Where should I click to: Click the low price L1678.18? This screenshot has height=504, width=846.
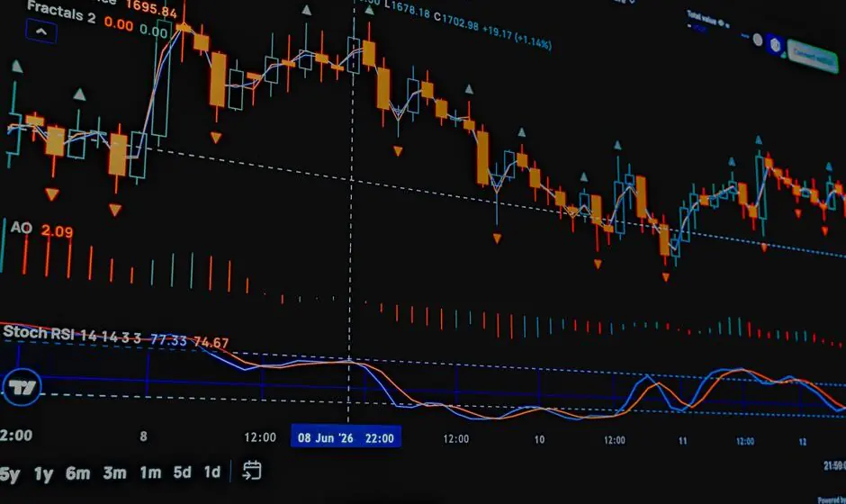pyautogui.click(x=408, y=11)
